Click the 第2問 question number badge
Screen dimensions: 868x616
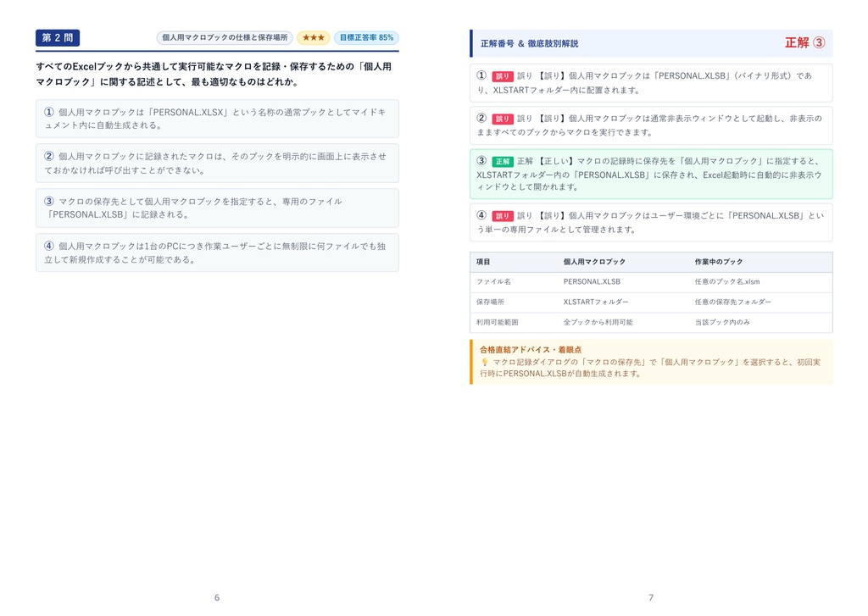[x=58, y=37]
